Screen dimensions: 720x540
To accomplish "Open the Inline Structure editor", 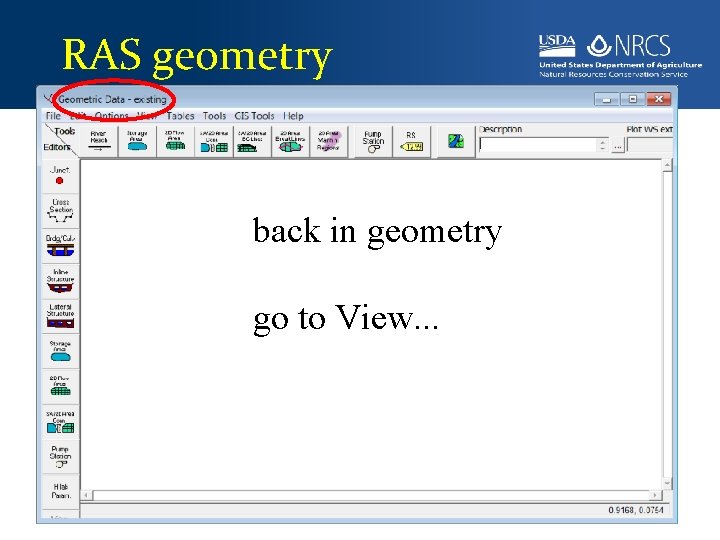I will click(60, 281).
